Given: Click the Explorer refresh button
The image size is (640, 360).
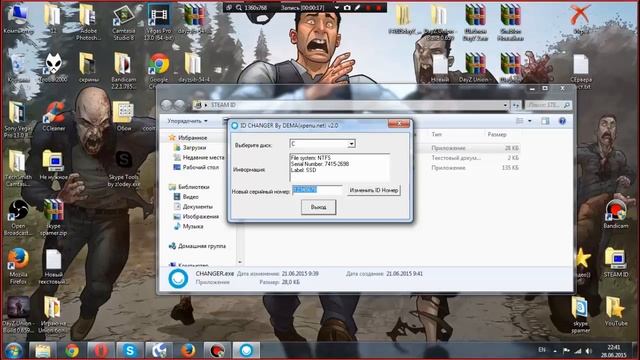Looking at the screenshot, I should [516, 105].
